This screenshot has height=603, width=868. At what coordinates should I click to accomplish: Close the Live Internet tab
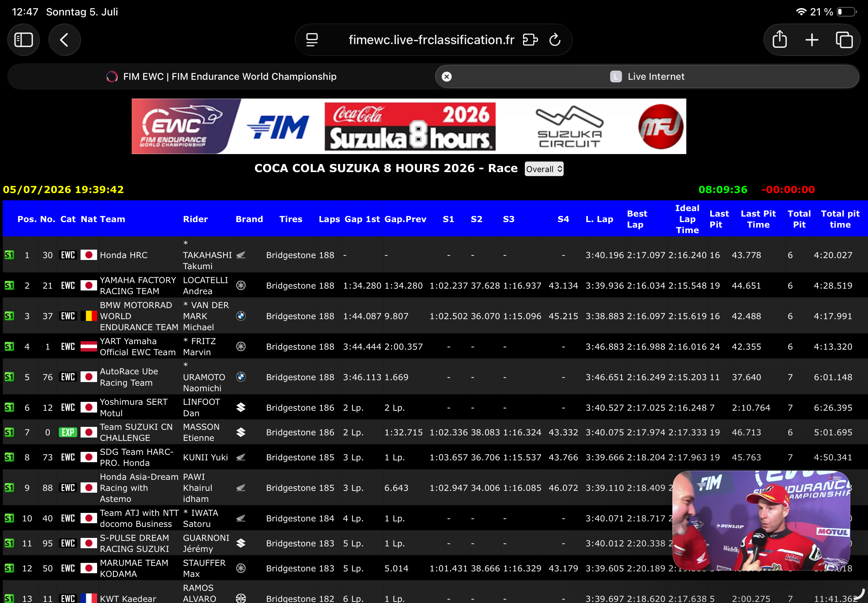pos(447,77)
